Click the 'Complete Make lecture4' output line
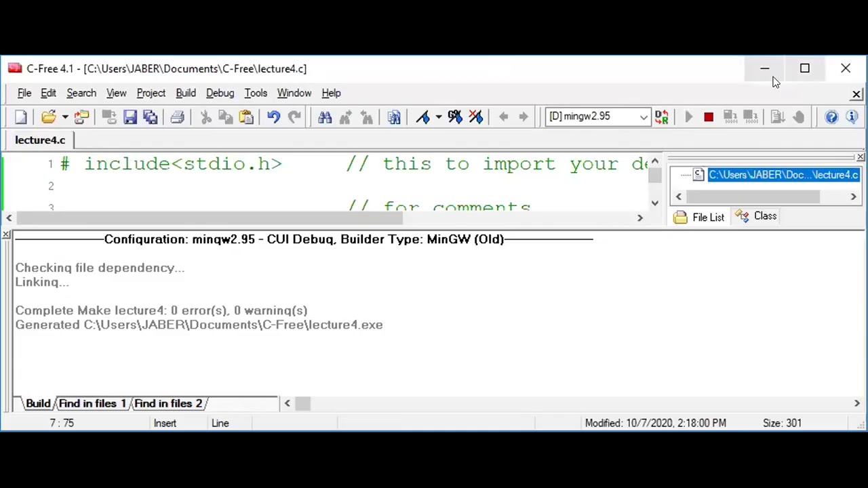This screenshot has width=868, height=488. tap(161, 310)
